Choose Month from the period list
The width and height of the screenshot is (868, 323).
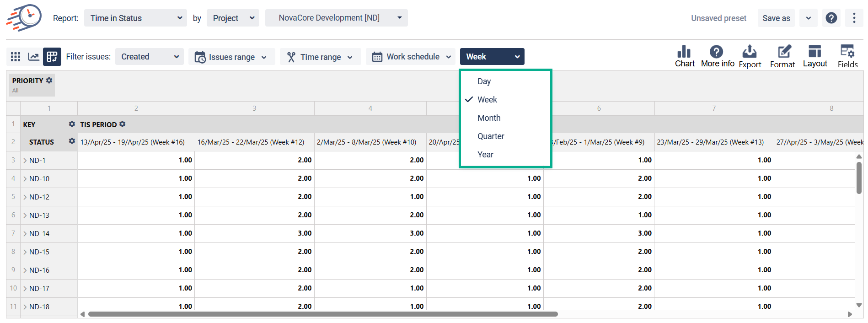tap(488, 118)
